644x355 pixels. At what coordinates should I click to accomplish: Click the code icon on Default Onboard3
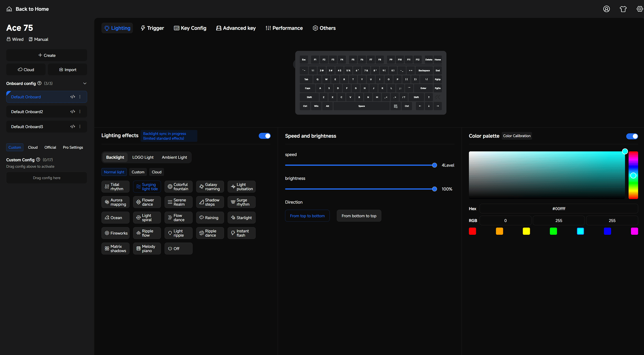point(73,126)
